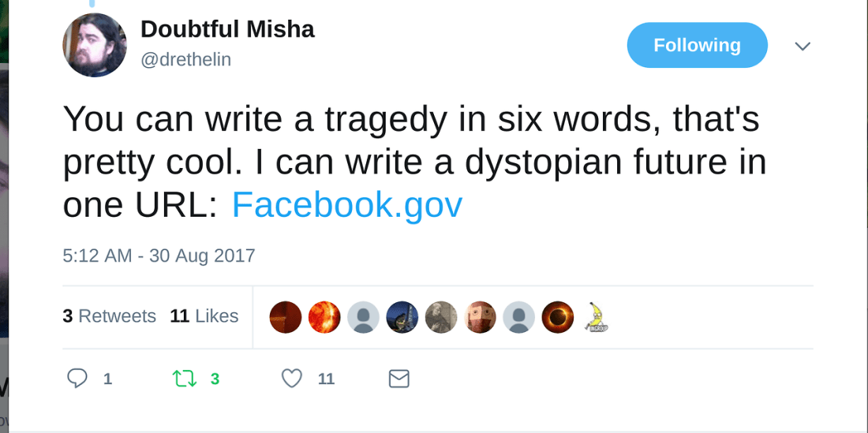Click the reply speech bubble icon
868x433 pixels.
77,379
